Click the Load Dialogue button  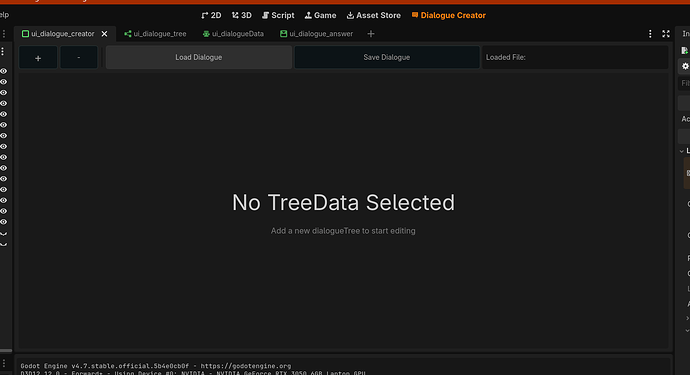point(198,57)
